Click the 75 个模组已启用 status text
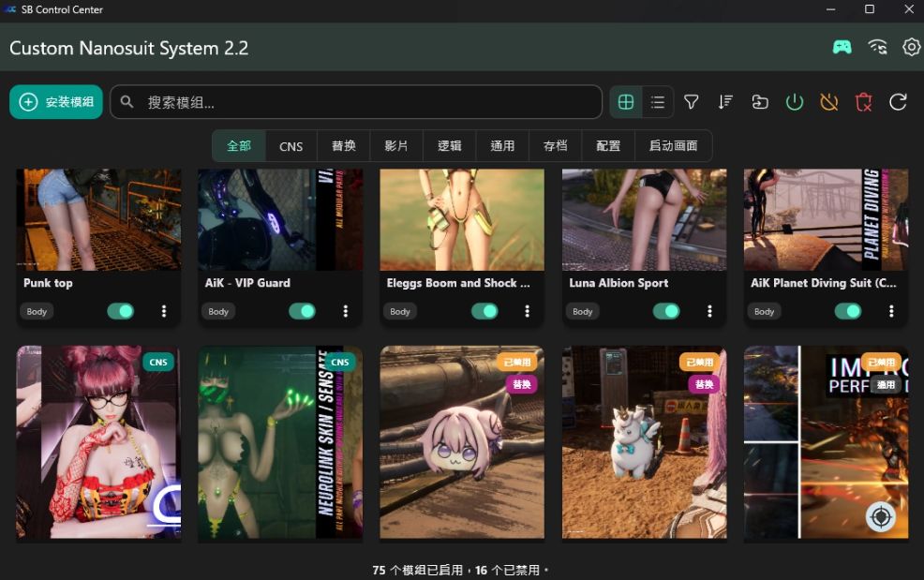Viewport: 924px width, 580px height. click(418, 570)
